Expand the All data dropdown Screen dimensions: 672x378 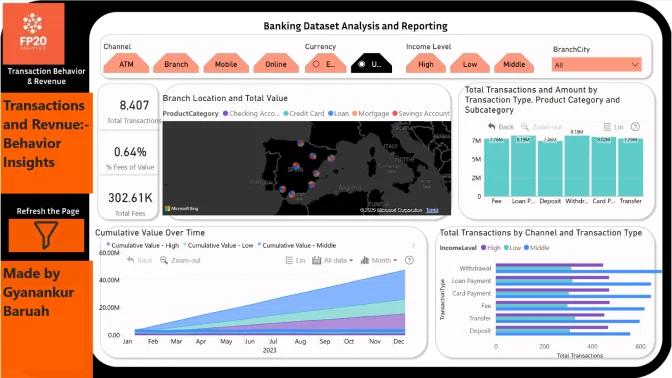[x=333, y=260]
